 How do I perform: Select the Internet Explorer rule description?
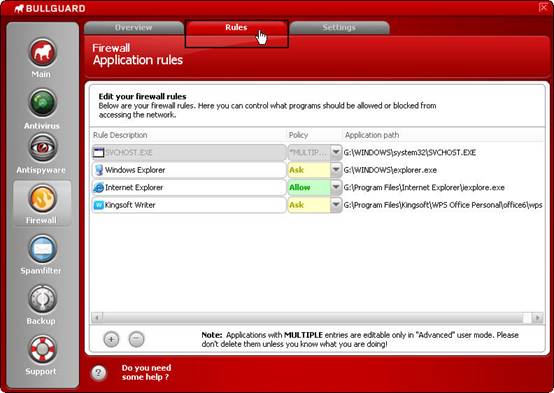(189, 187)
